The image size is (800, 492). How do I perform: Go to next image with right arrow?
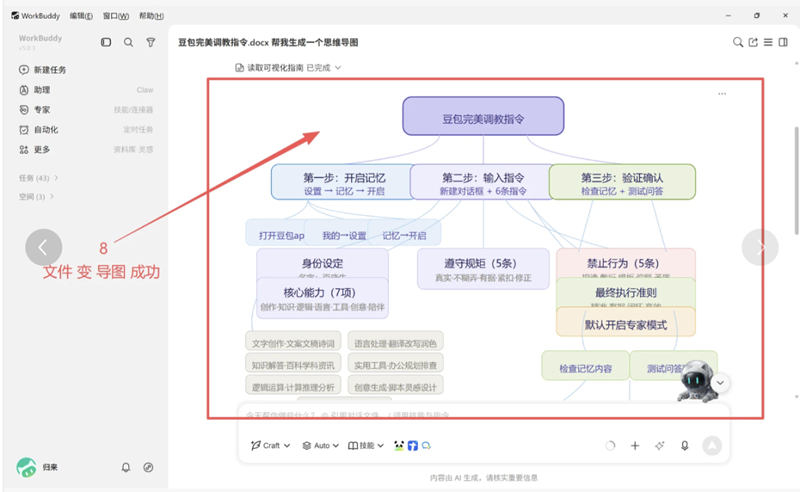[760, 248]
